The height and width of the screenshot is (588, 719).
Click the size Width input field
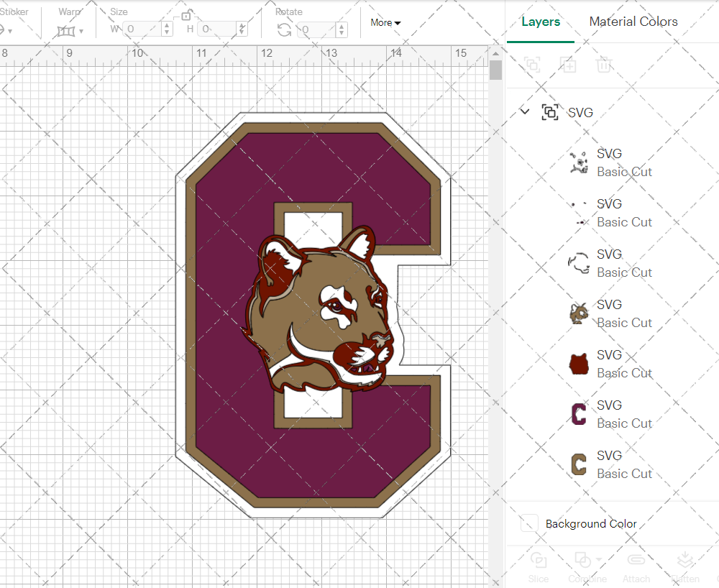coord(142,29)
